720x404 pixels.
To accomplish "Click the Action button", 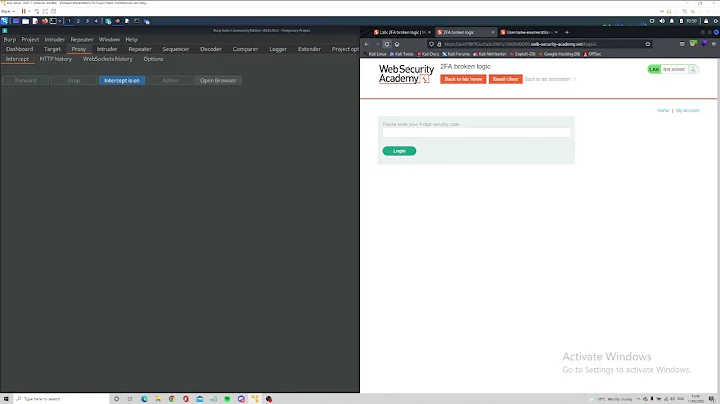I will point(170,80).
